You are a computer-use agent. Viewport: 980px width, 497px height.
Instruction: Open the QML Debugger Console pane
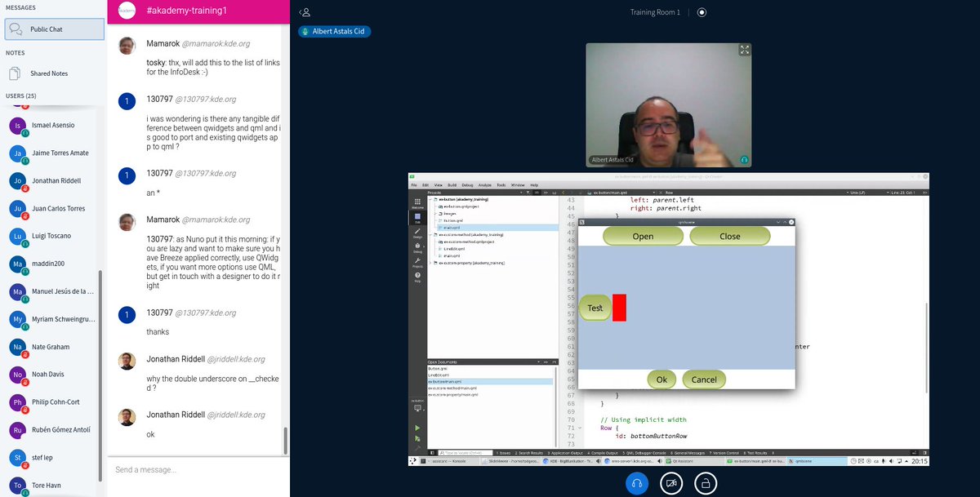[644, 452]
